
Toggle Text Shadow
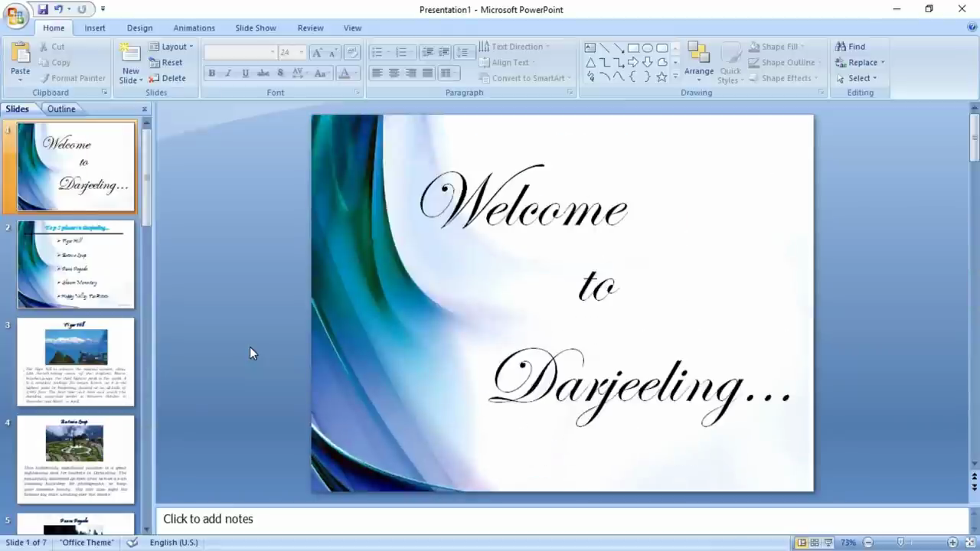(280, 73)
